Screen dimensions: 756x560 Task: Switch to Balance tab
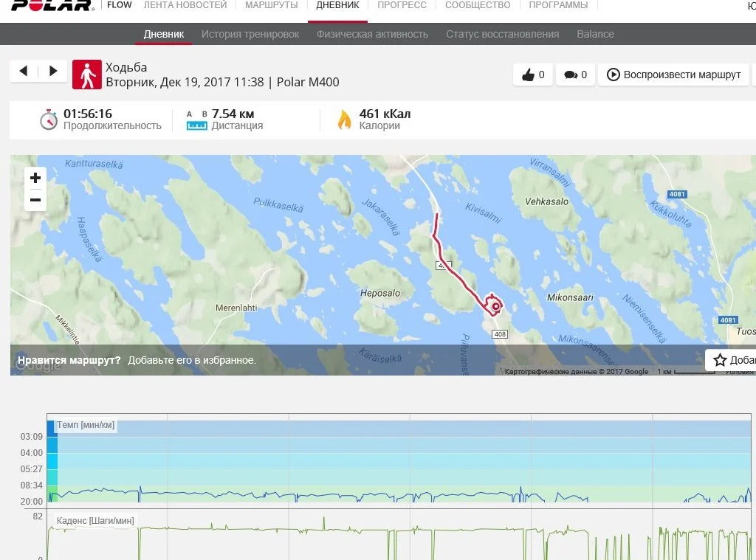(x=595, y=34)
